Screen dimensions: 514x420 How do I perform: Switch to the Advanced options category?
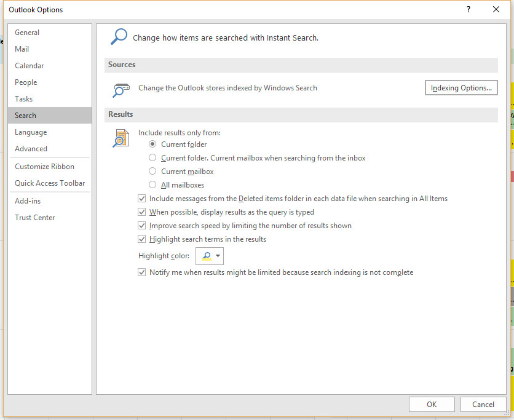(x=50, y=149)
